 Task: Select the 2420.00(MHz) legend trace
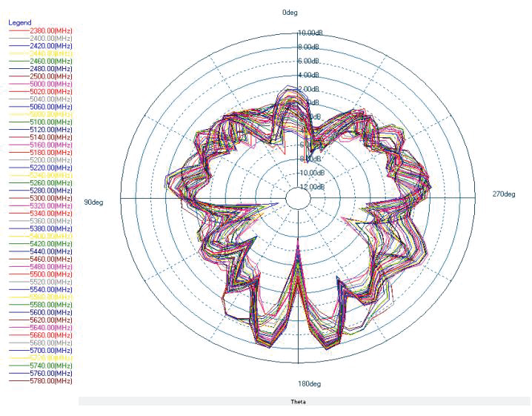tap(50, 46)
